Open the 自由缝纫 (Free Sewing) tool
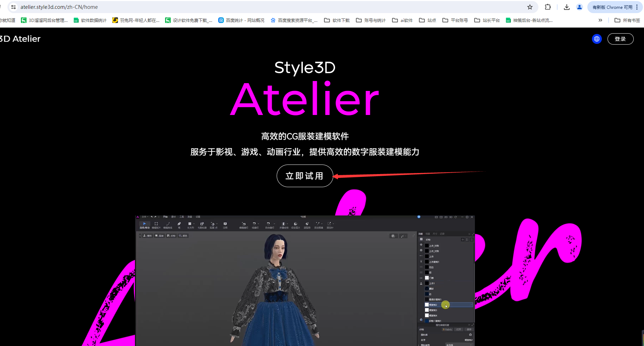This screenshot has height=346, width=644. [x=269, y=224]
